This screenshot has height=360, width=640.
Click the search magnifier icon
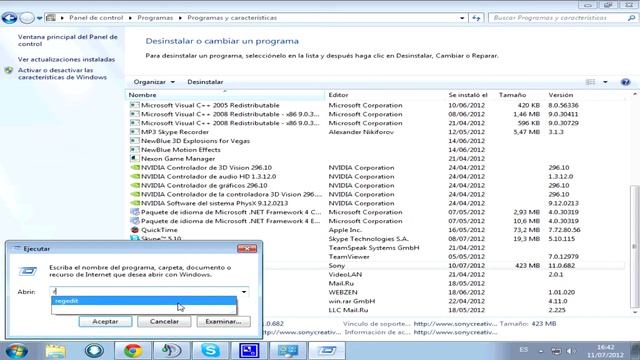[x=631, y=18]
